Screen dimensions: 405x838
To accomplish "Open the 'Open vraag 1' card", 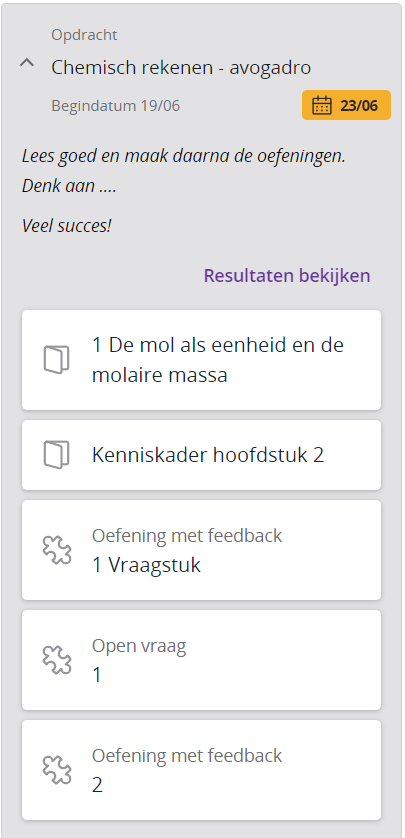I will coord(201,660).
